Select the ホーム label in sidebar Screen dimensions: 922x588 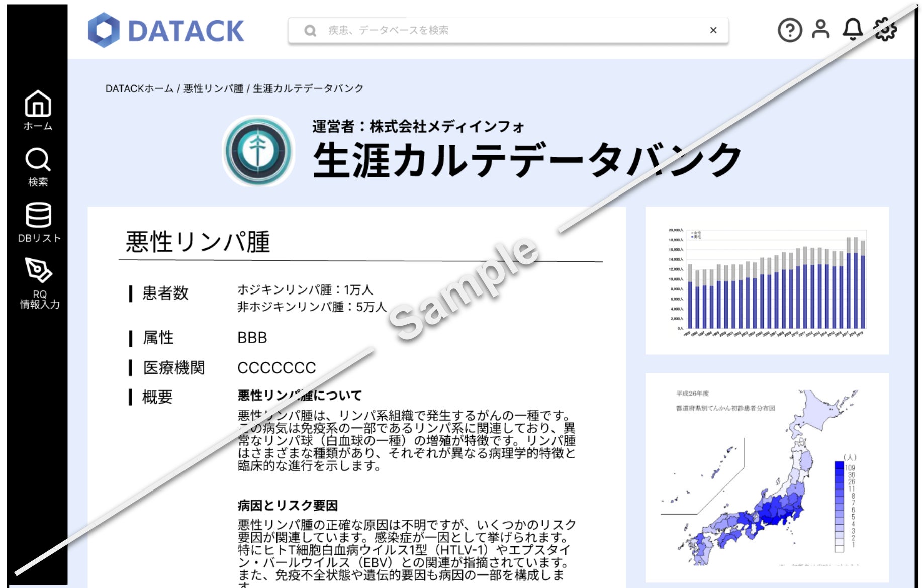click(x=38, y=126)
